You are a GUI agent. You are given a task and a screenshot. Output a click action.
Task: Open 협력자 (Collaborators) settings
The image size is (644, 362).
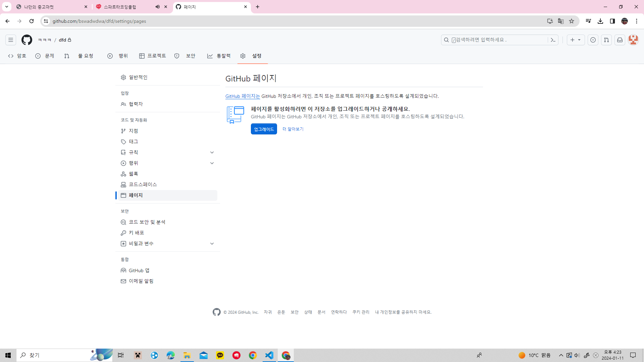pyautogui.click(x=168, y=104)
